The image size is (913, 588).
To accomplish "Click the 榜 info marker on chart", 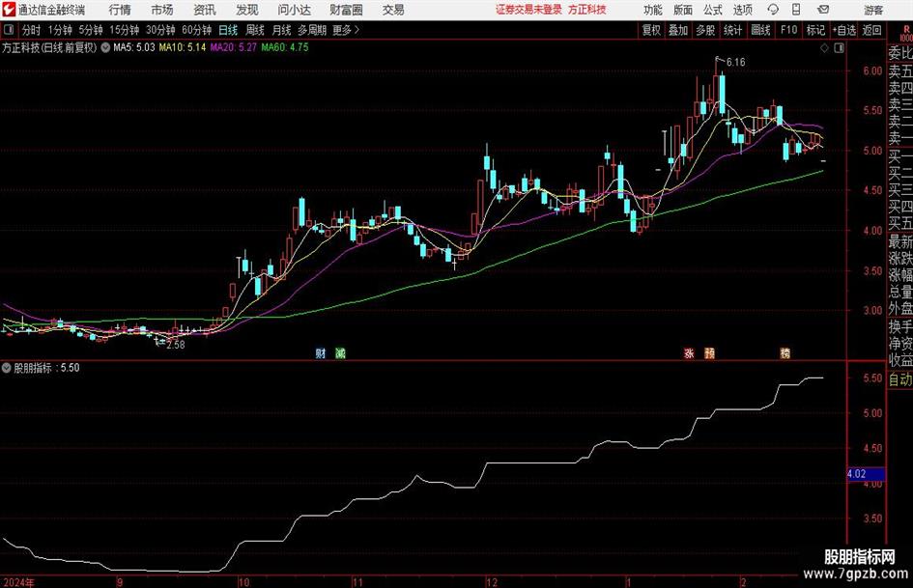I will 785,352.
